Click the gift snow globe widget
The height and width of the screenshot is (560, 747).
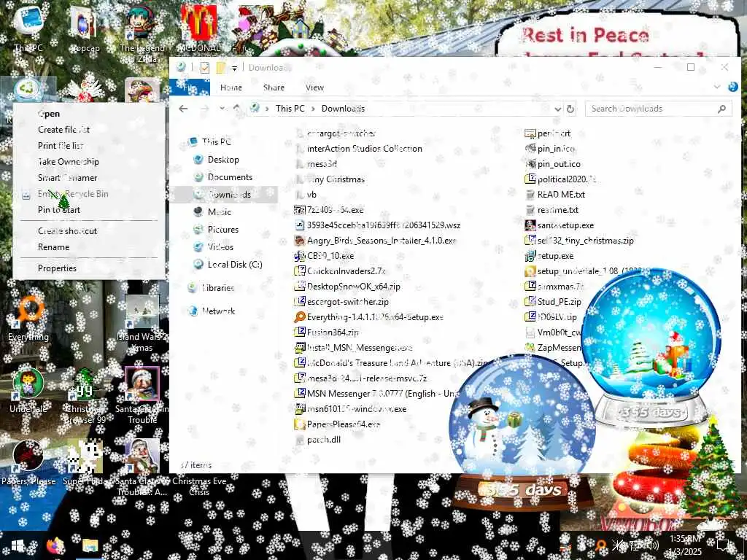[x=651, y=348]
